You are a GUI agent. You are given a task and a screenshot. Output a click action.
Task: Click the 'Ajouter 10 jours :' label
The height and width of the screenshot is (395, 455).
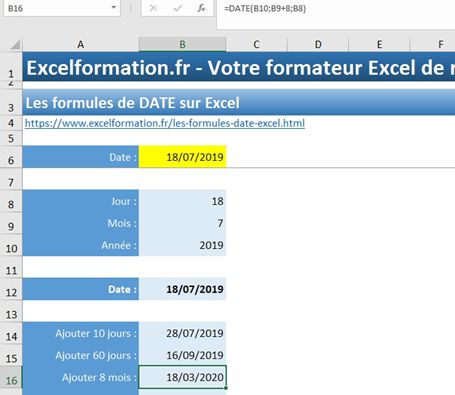[81, 333]
